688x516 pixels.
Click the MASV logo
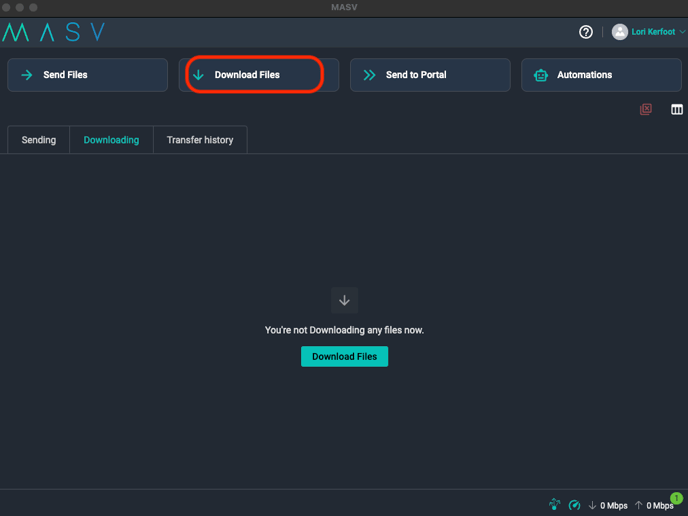(54, 32)
